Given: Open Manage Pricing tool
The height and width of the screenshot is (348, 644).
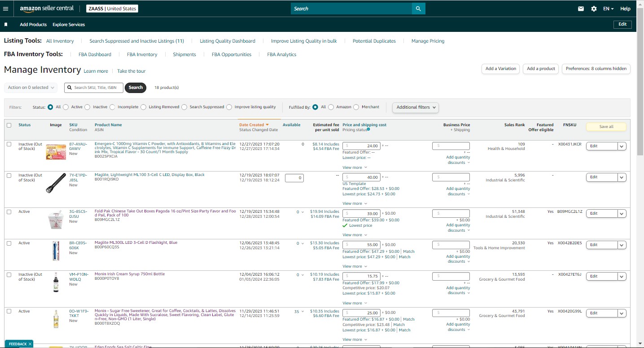Looking at the screenshot, I should tap(428, 41).
